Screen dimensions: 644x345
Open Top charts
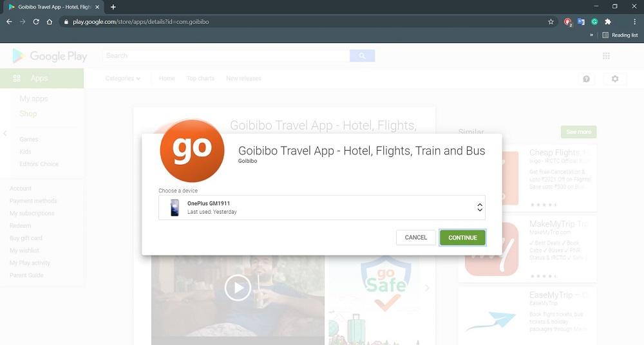tap(200, 79)
